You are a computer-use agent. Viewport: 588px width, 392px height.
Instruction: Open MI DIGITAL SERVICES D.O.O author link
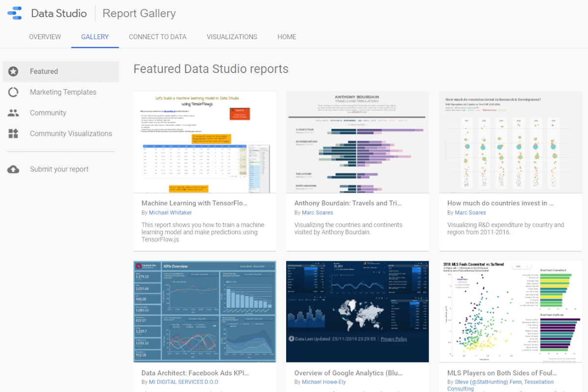[x=184, y=382]
